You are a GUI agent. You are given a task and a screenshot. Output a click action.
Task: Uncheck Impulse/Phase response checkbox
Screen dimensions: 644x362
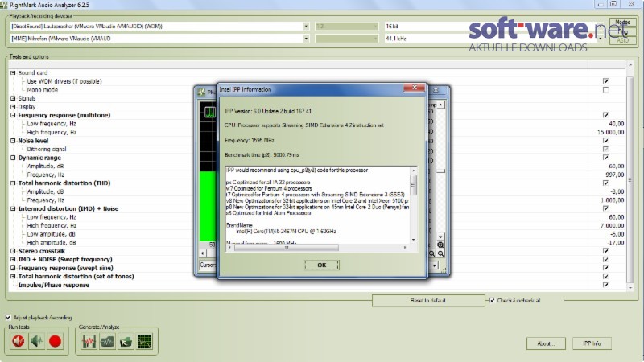coord(605,285)
